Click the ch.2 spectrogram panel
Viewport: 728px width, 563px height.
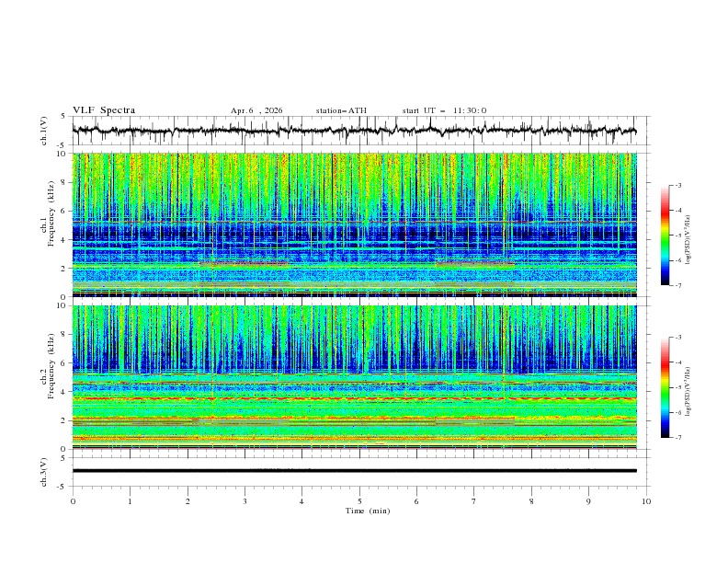click(x=354, y=377)
